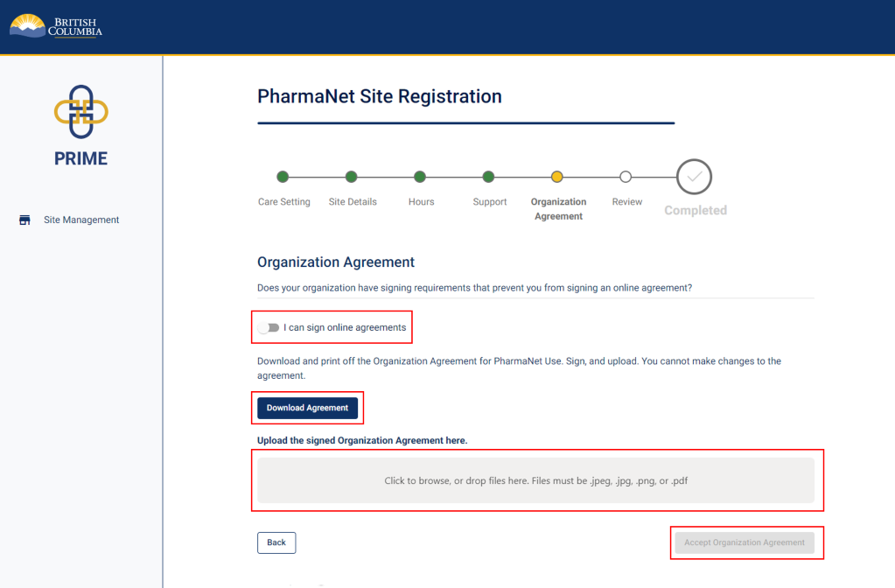Click the registration progress bar
This screenshot has width=895, height=588.
(488, 176)
